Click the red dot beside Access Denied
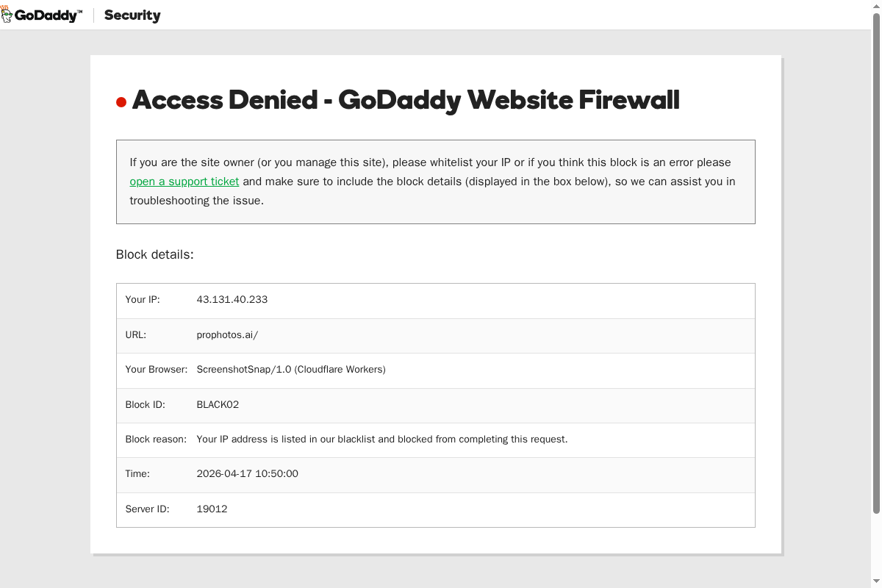 tap(121, 103)
